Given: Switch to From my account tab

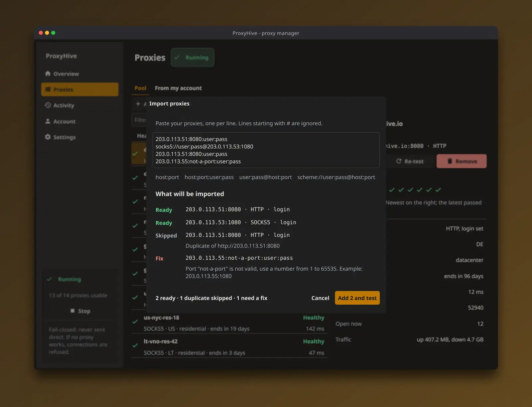Looking at the screenshot, I should tap(178, 88).
